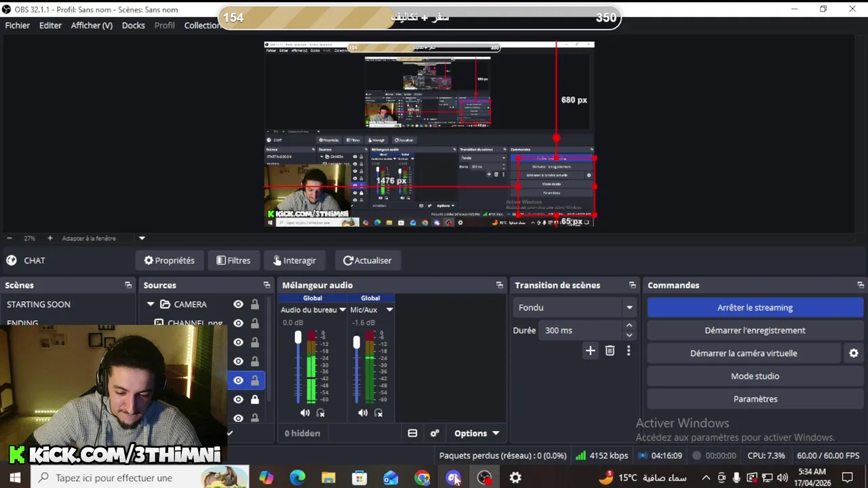Open the Docks menu
The height and width of the screenshot is (488, 868).
[133, 25]
